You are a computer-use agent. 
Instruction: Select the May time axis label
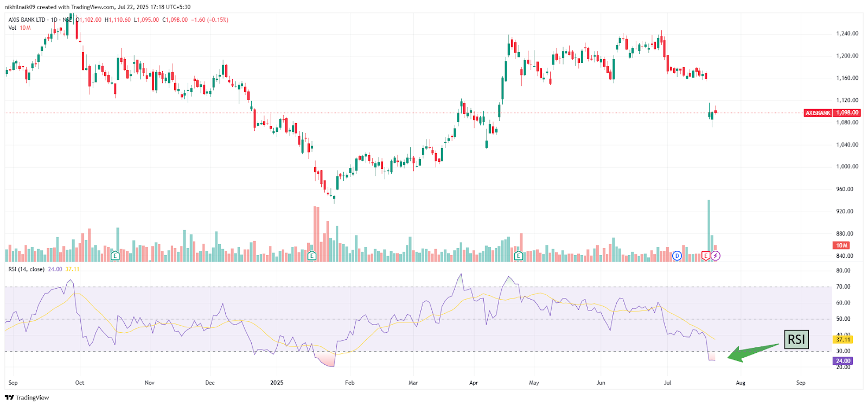point(534,383)
